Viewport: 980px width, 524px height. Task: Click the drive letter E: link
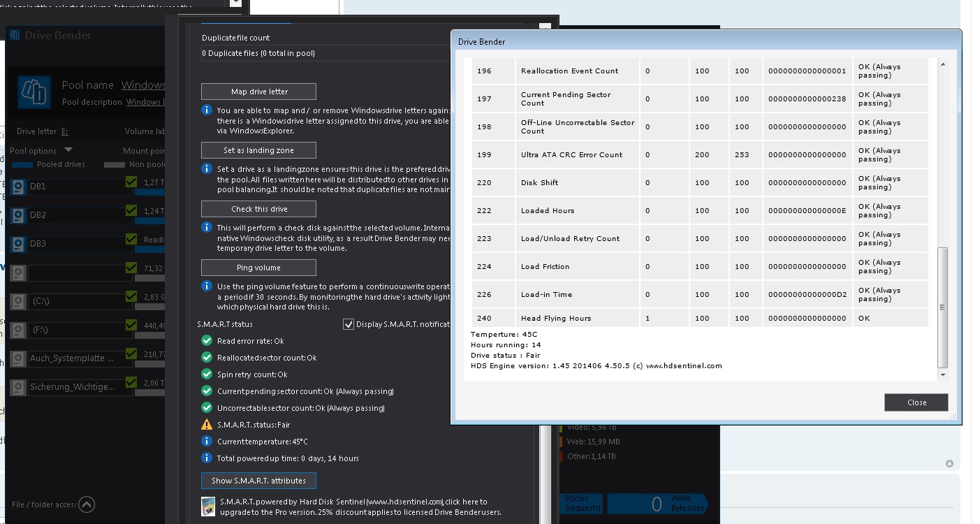tap(64, 131)
